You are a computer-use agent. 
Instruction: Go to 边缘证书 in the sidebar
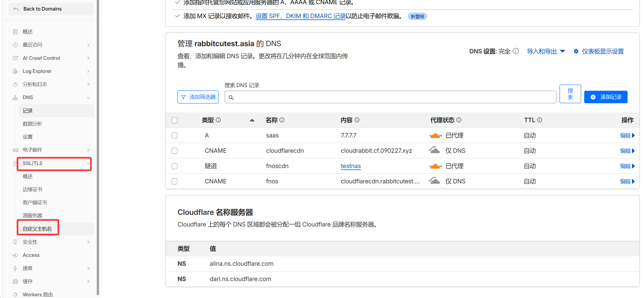(32, 189)
